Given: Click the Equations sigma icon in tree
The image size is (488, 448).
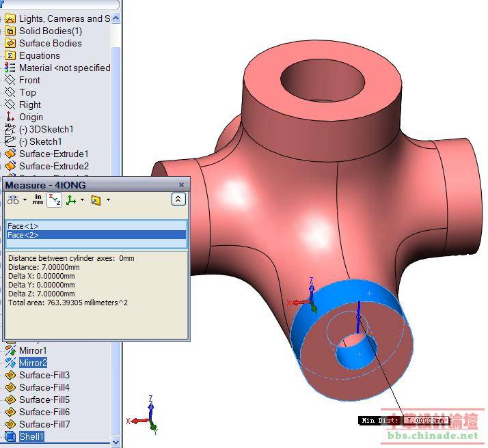Looking at the screenshot, I should [10, 55].
